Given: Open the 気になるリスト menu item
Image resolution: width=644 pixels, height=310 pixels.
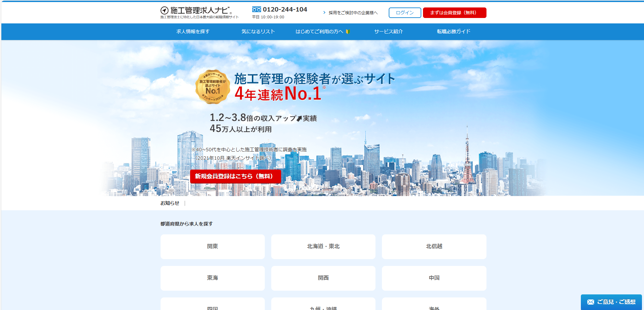Looking at the screenshot, I should pos(258,32).
